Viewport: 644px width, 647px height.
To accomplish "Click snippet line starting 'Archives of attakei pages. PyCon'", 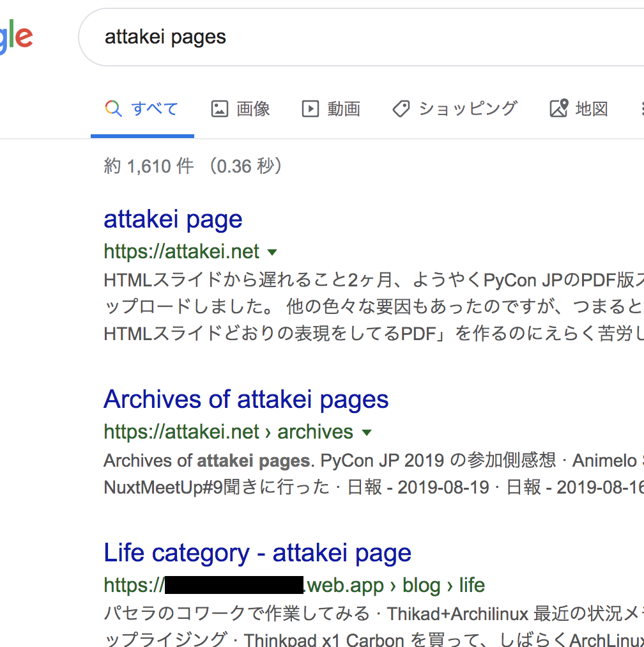I will (x=374, y=460).
